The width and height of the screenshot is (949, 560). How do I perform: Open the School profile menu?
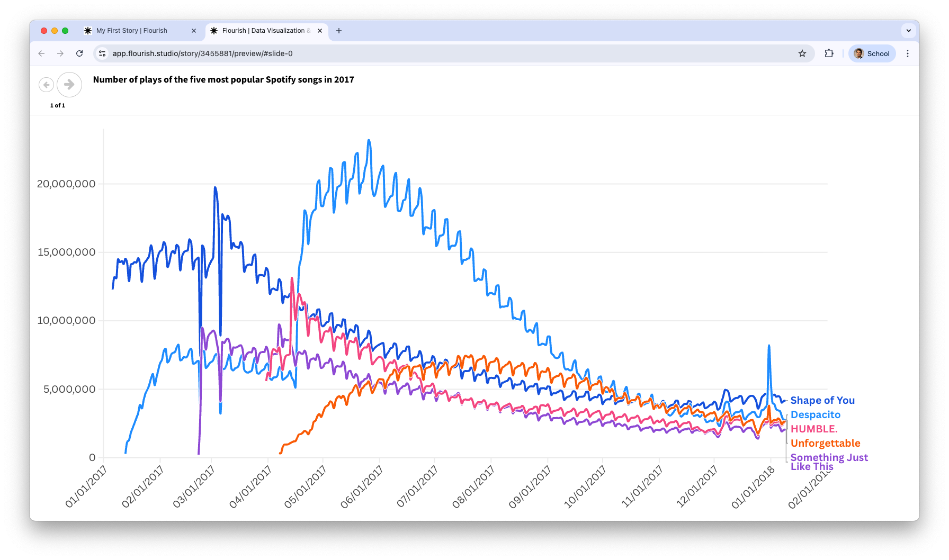pyautogui.click(x=872, y=53)
